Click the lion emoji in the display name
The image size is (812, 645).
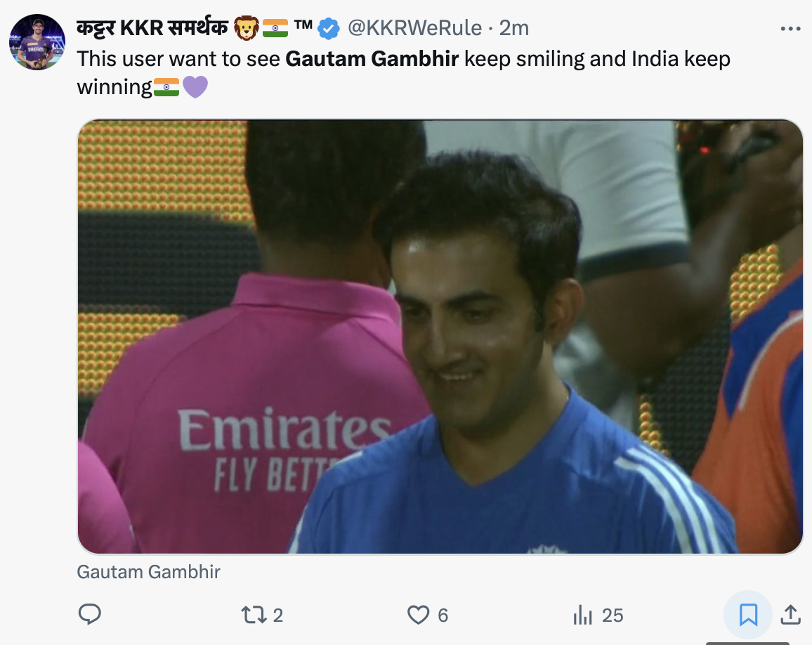pyautogui.click(x=245, y=28)
